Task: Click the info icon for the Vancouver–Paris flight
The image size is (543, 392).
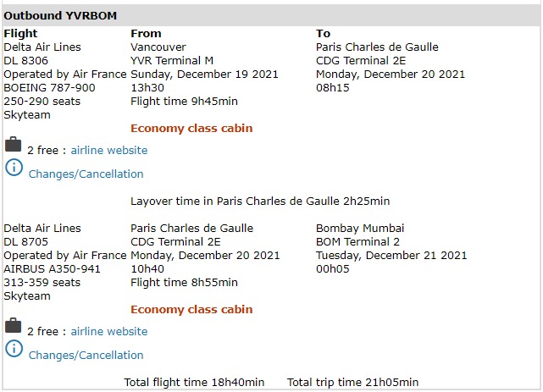Action: tap(13, 168)
